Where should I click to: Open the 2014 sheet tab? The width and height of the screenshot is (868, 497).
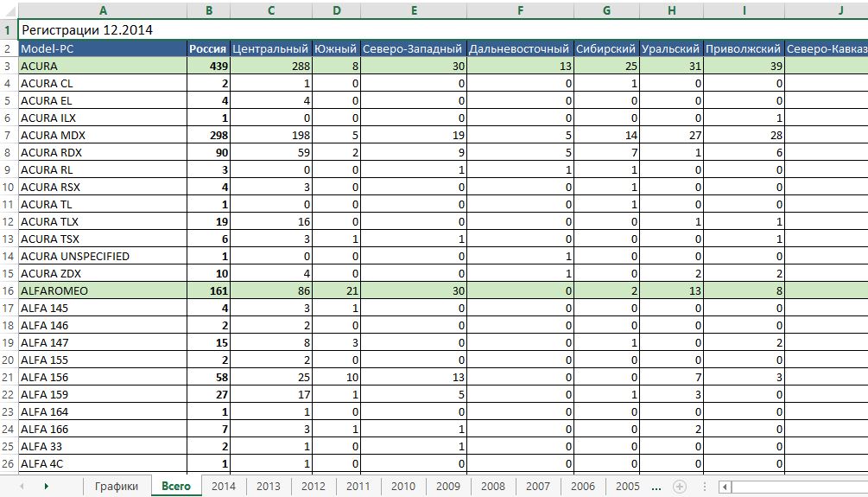point(224,487)
